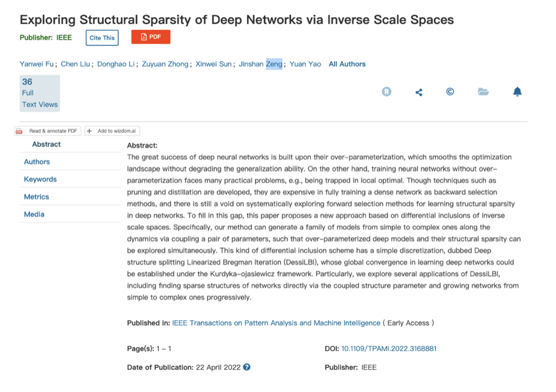This screenshot has width=556, height=392.
Task: Click the DOI link 10.1109/TPAMI.2022.3168881
Action: [389, 348]
